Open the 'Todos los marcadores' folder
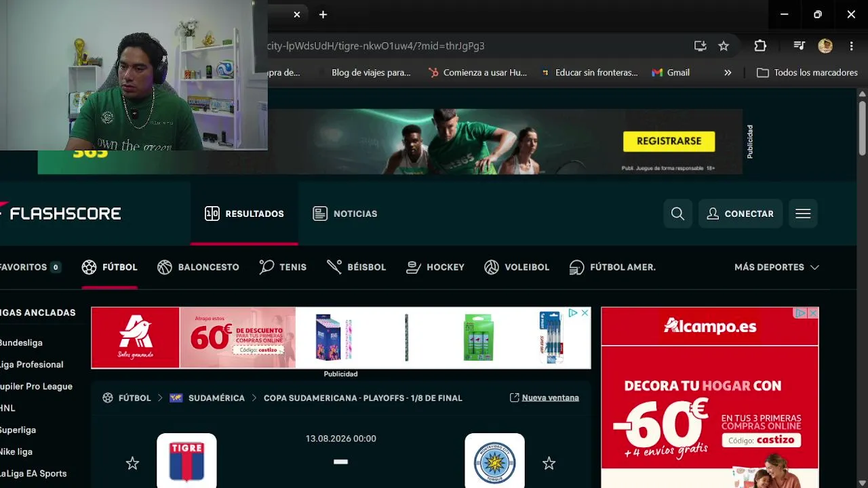This screenshot has width=868, height=488. 808,73
